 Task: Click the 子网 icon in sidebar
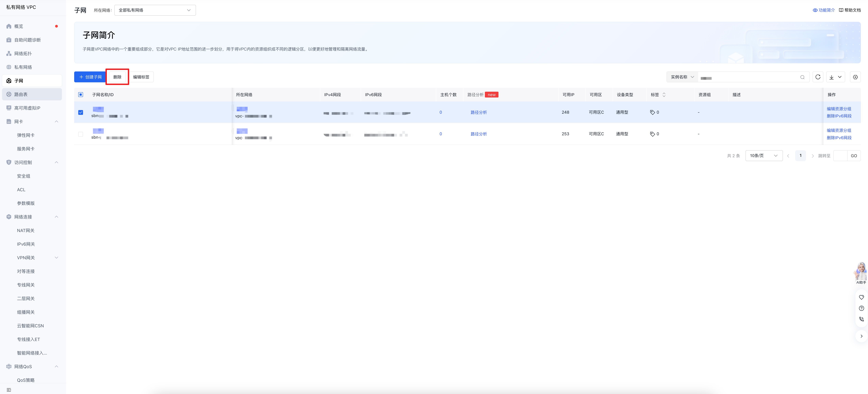tap(9, 81)
